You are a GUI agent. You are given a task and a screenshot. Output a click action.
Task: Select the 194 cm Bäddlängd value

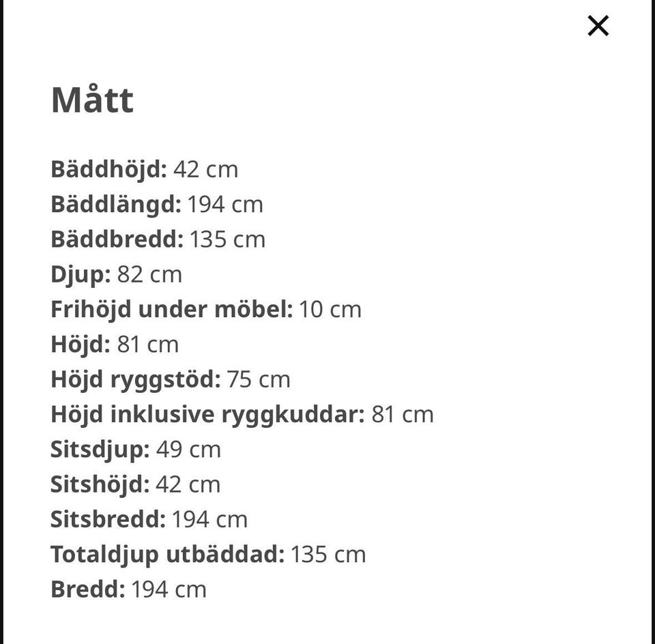pos(225,204)
